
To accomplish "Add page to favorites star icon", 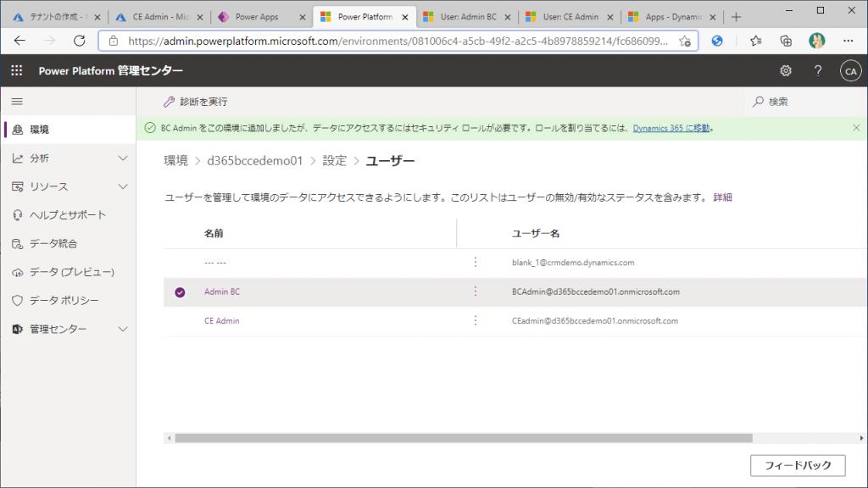I will pyautogui.click(x=685, y=41).
